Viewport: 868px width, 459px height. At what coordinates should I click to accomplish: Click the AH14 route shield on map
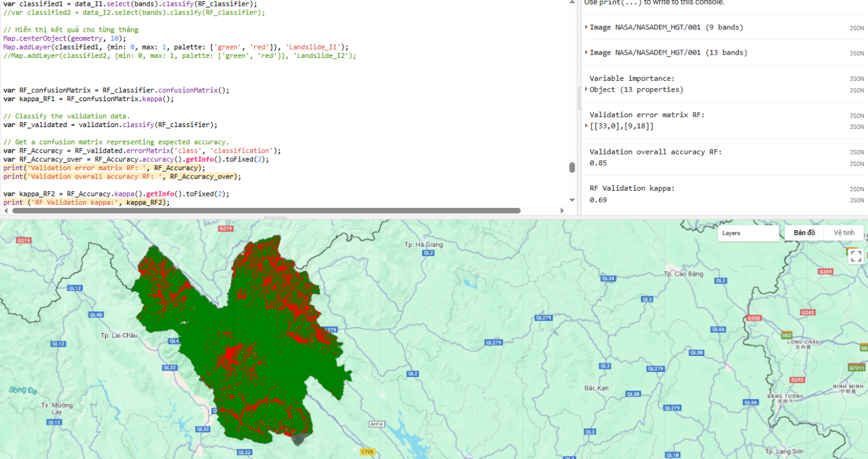(377, 423)
